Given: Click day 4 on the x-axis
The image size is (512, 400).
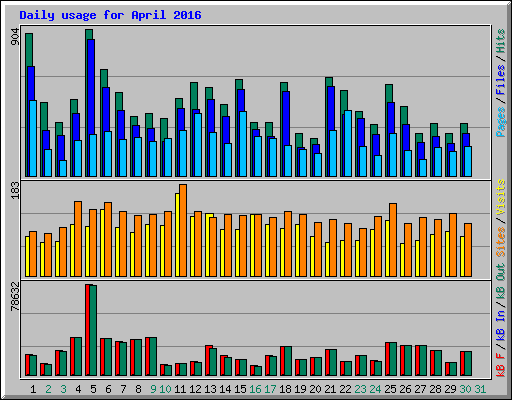Looking at the screenshot, I should (x=78, y=389).
